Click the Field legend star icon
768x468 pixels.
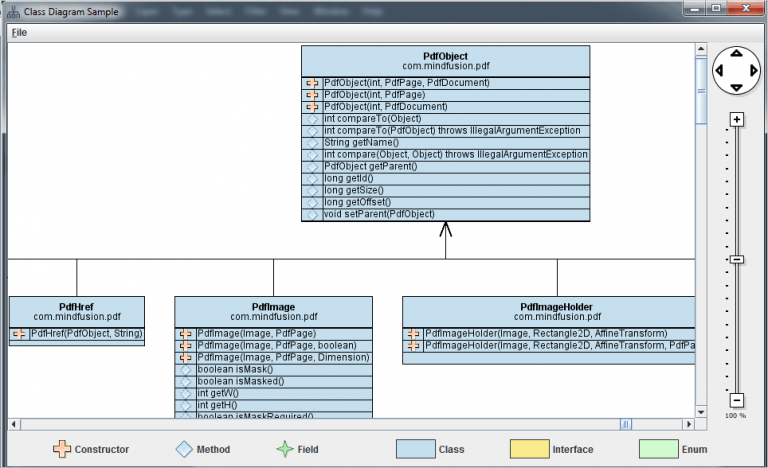coord(285,449)
